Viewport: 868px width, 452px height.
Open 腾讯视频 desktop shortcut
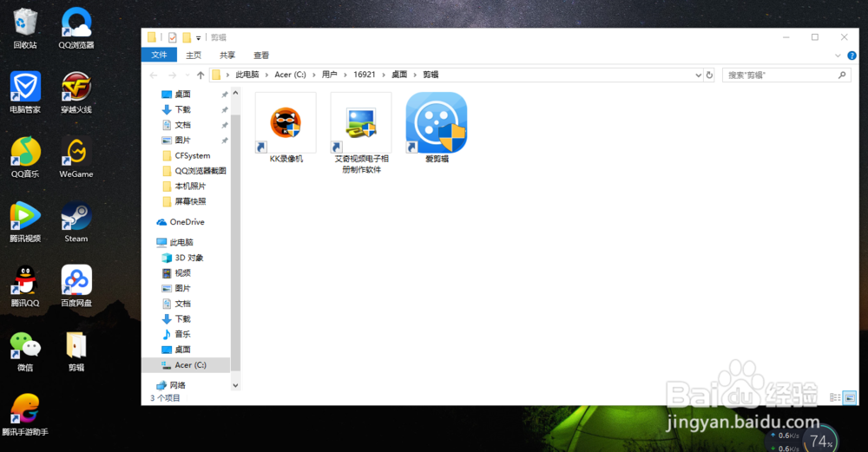[25, 222]
